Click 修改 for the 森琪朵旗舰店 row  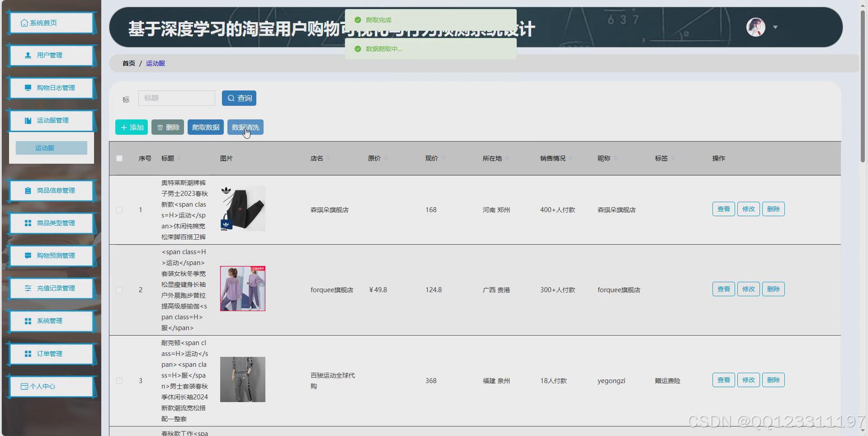[x=749, y=209]
